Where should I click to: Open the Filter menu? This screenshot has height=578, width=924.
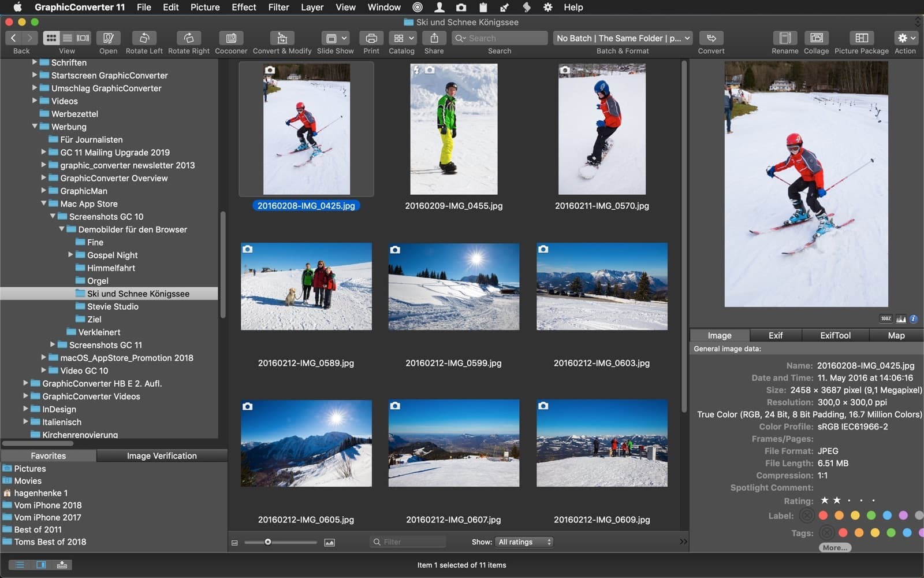pyautogui.click(x=278, y=7)
